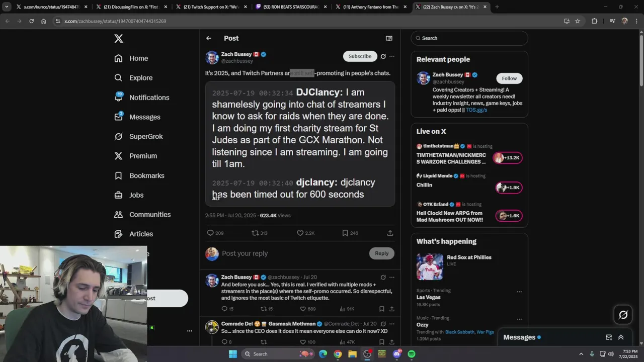Open the DJClancy chat screenshot image
The image size is (644, 362).
click(x=300, y=144)
